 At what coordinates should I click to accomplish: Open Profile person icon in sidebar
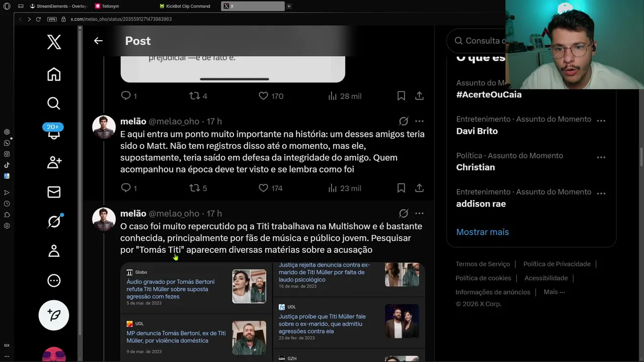click(x=54, y=251)
